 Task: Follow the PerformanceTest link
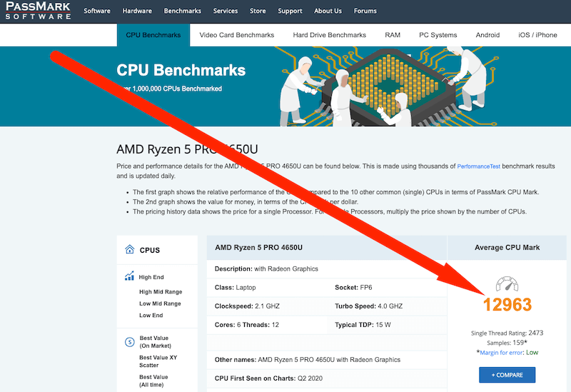tap(478, 166)
